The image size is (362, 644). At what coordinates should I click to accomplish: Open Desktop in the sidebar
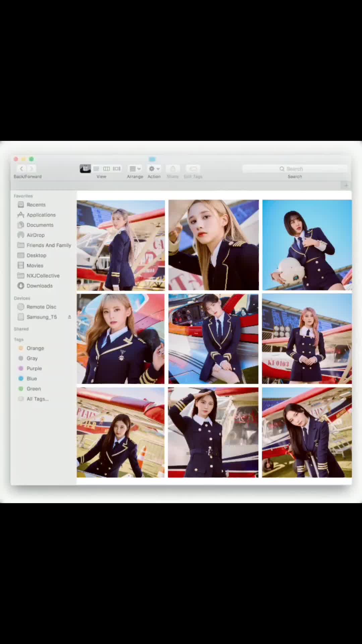click(32, 255)
